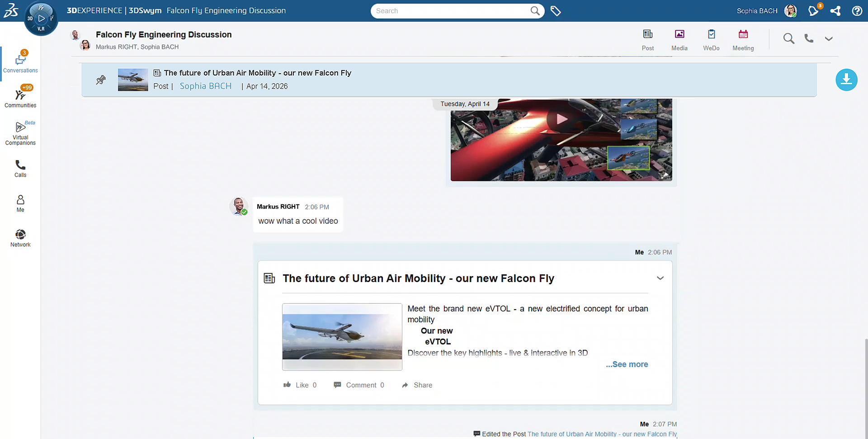This screenshot has height=439, width=868.
Task: Unpin the pinned Falcon Fly post
Action: pyautogui.click(x=101, y=80)
